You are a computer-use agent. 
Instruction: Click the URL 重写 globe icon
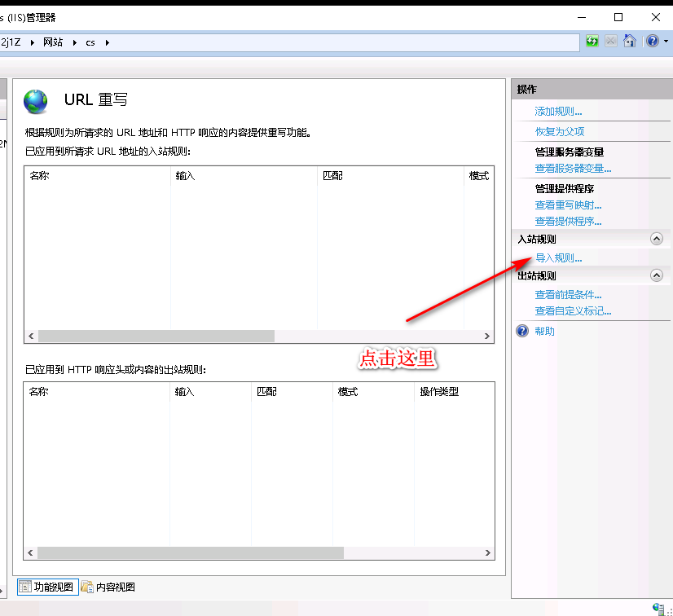[x=37, y=101]
